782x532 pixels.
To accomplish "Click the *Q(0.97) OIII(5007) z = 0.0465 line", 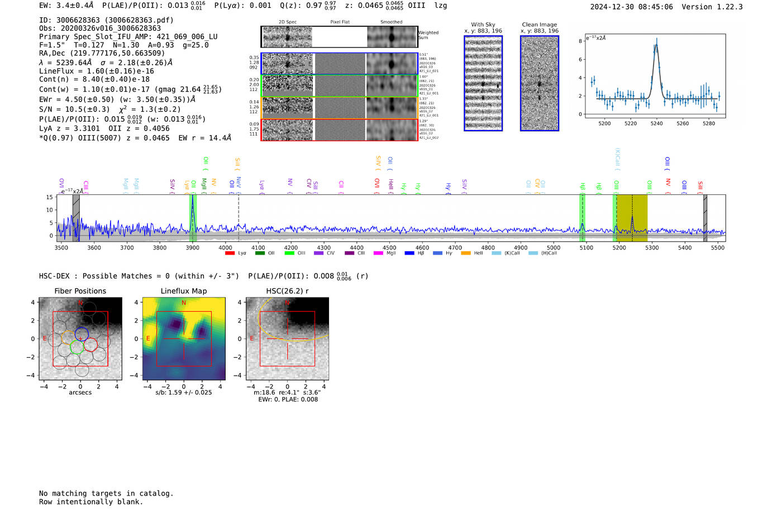I will click(135, 138).
